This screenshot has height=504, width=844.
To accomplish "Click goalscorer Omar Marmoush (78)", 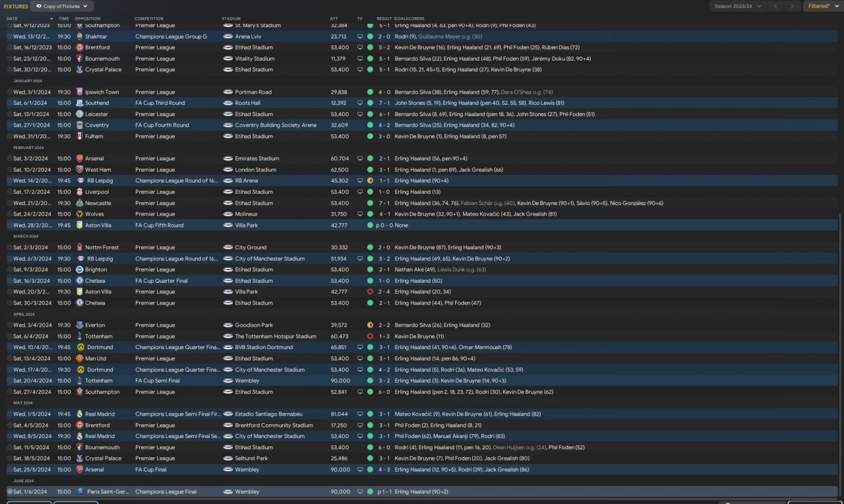I will coord(485,347).
